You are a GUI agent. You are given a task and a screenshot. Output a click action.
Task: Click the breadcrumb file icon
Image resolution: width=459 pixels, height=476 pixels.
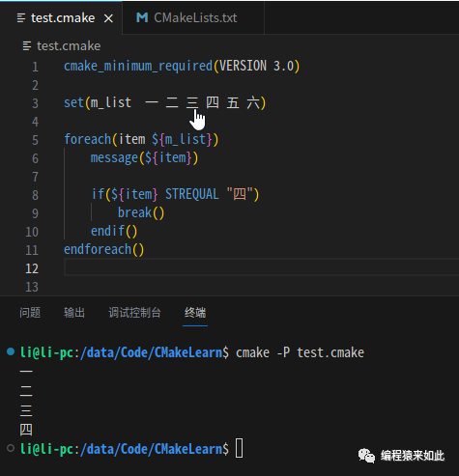(x=27, y=46)
